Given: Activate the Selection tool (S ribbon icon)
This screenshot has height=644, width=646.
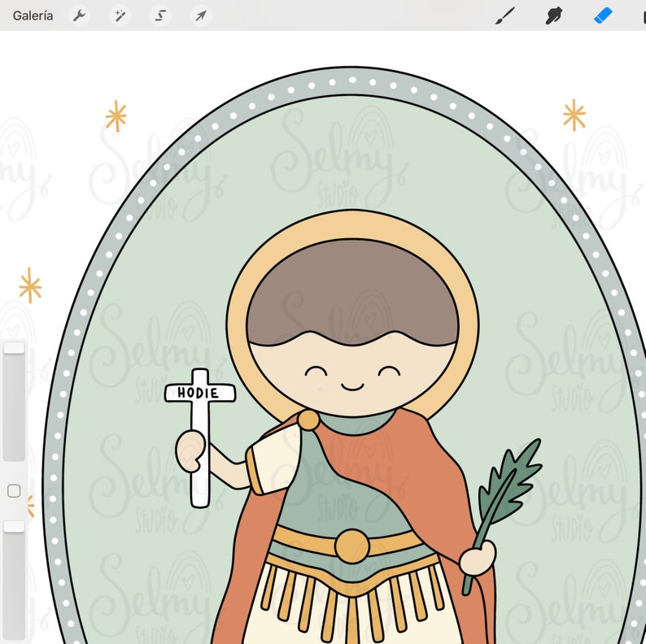Looking at the screenshot, I should click(x=160, y=15).
